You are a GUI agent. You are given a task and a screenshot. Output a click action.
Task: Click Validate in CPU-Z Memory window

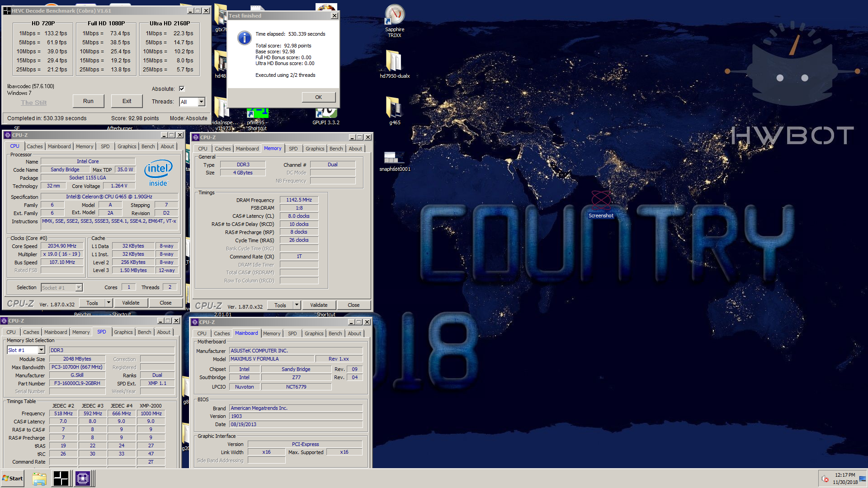(x=319, y=305)
